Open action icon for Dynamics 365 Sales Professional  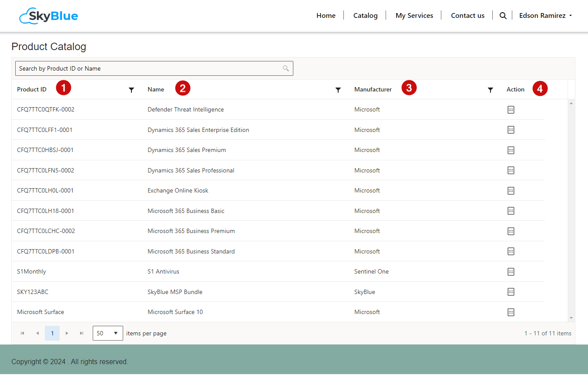(x=511, y=170)
